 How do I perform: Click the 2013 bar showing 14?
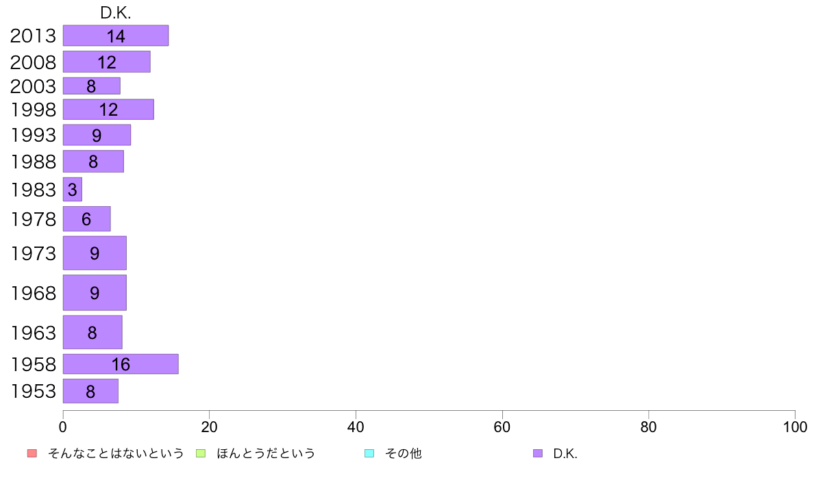pos(116,36)
